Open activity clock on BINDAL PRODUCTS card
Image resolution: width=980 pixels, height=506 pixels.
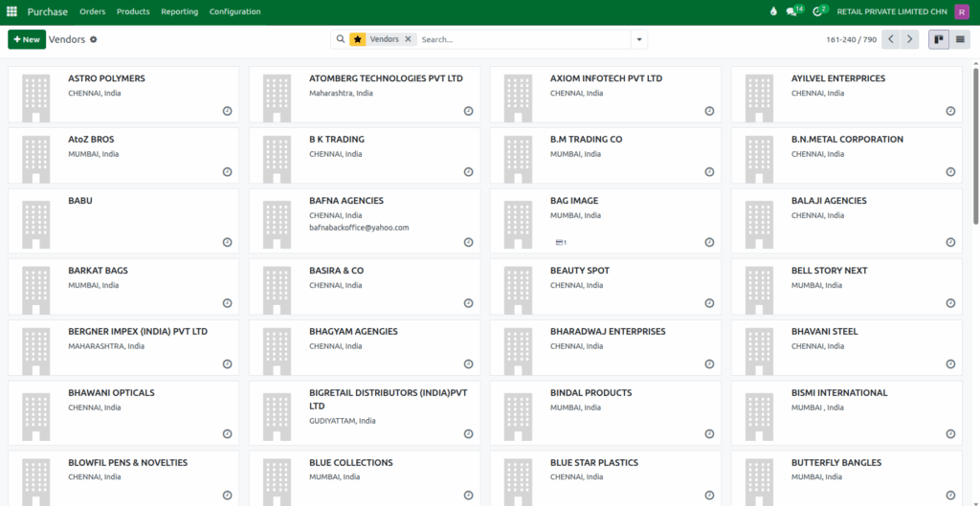709,434
